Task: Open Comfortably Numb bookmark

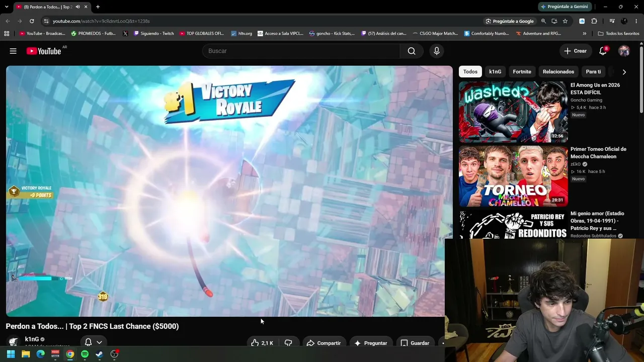Action: click(487, 34)
